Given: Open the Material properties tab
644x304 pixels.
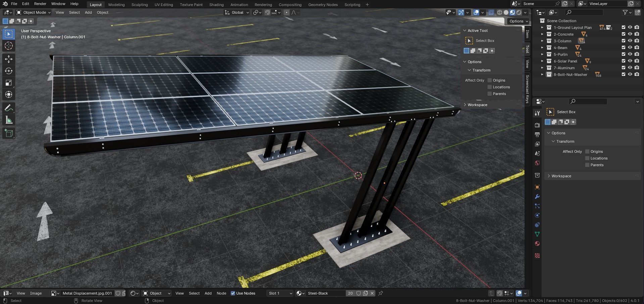Looking at the screenshot, I should [537, 244].
